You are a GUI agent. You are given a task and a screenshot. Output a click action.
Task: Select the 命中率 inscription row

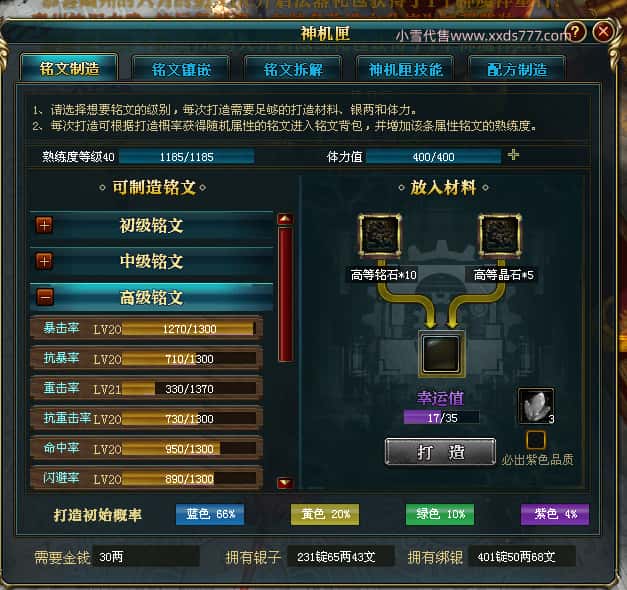coord(147,448)
